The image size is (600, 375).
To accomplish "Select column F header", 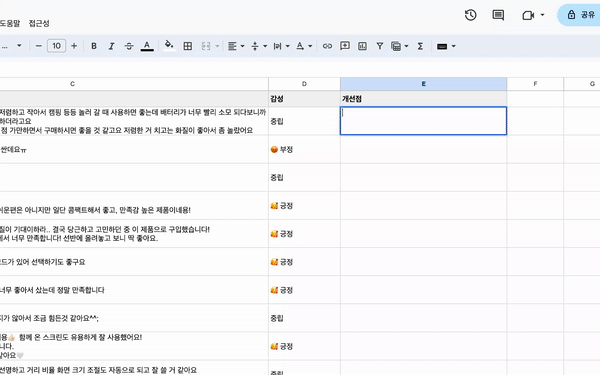I will coord(535,84).
